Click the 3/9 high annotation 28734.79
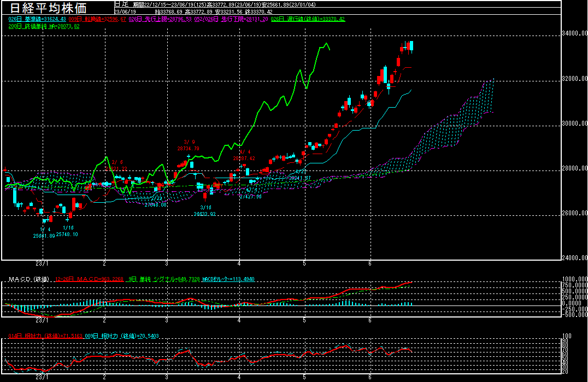Image resolution: width=588 pixels, height=382 pixels. (x=189, y=145)
